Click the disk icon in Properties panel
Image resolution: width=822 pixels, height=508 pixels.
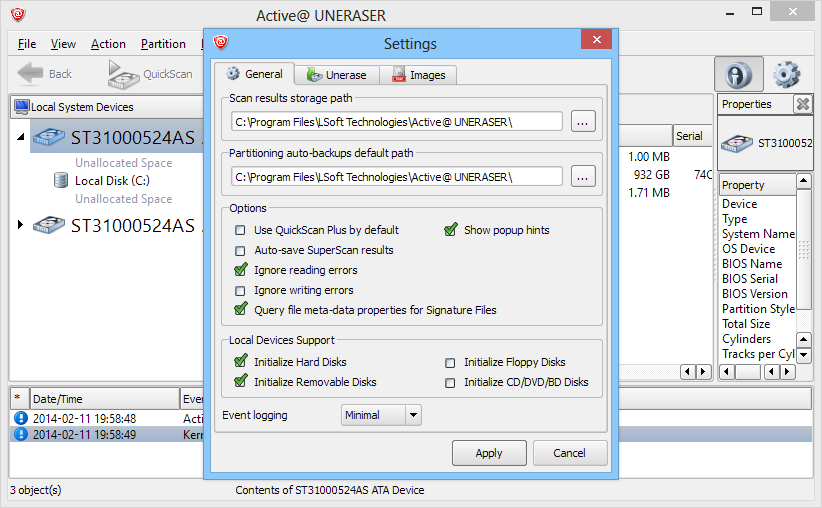click(737, 143)
